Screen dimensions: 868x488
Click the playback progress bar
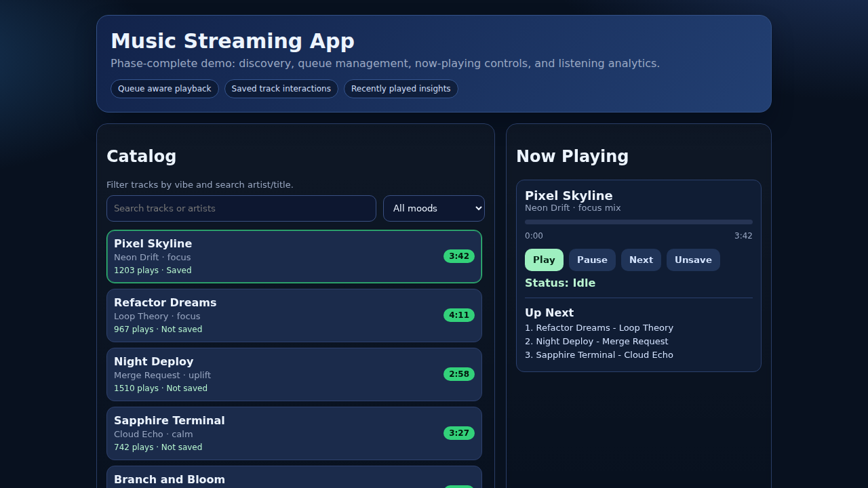coord(638,222)
